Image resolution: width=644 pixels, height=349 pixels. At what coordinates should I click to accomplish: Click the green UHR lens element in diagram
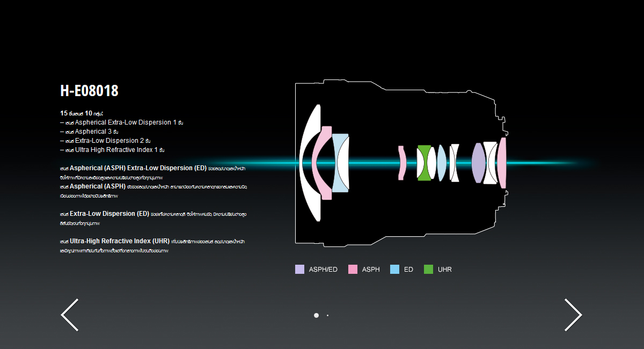[x=424, y=162]
